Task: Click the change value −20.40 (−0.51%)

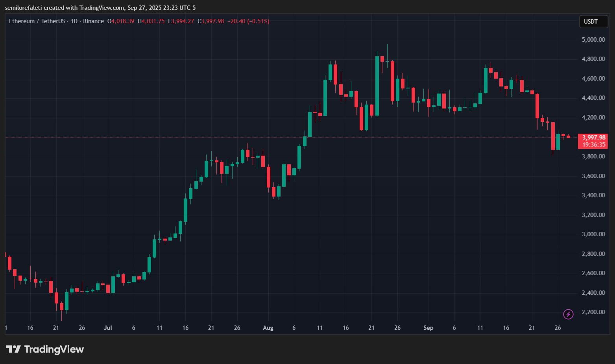Action: (x=249, y=21)
